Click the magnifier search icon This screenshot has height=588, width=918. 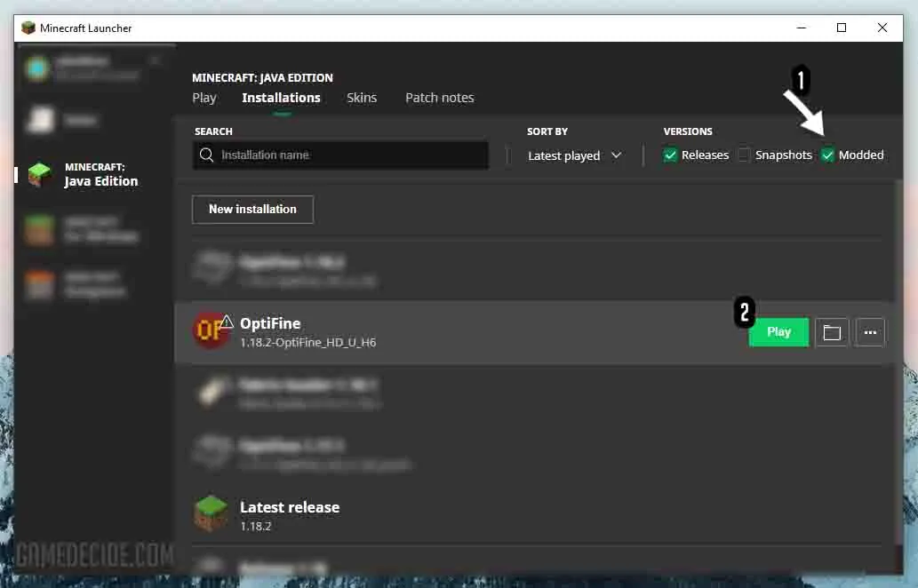(207, 155)
